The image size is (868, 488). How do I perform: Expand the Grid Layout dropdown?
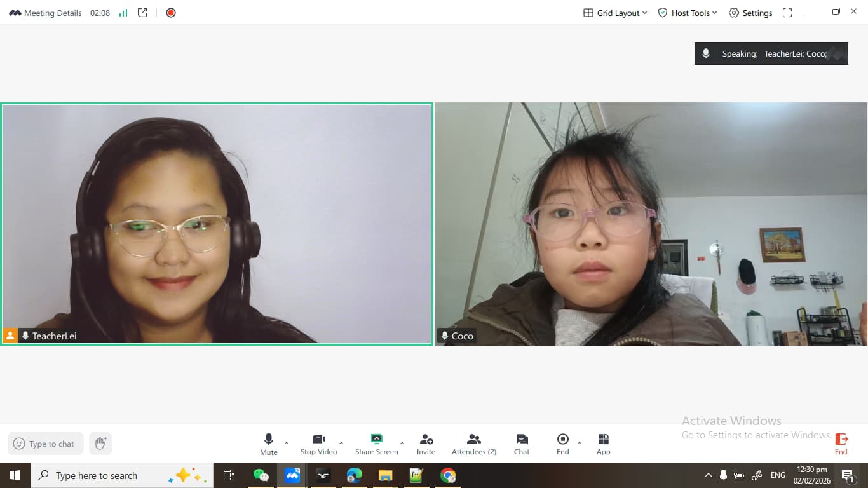[x=615, y=13]
